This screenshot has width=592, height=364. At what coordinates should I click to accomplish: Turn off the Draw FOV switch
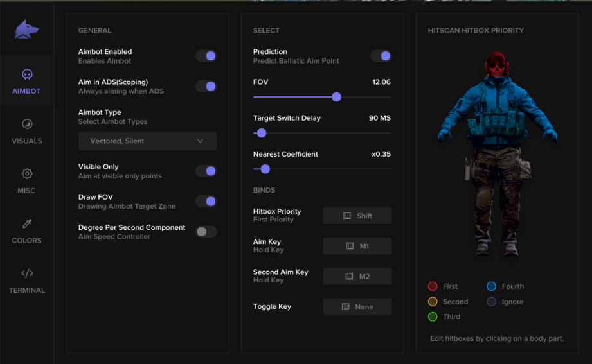pyautogui.click(x=206, y=202)
